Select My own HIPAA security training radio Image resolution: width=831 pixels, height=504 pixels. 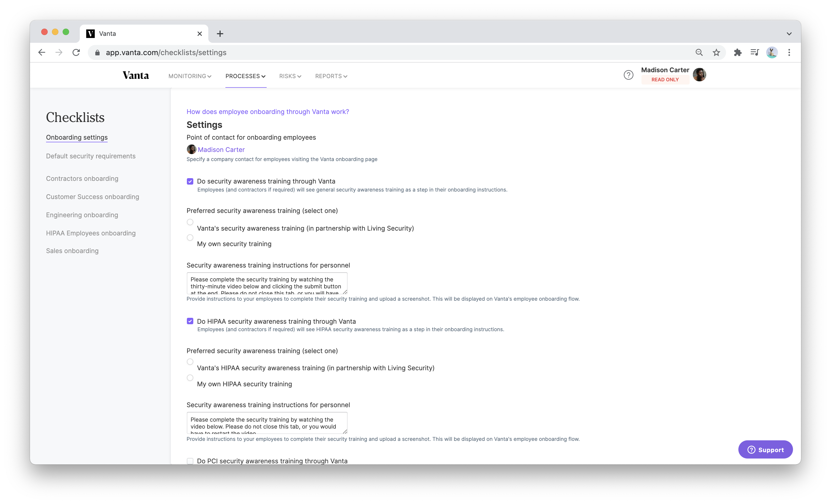pyautogui.click(x=190, y=378)
